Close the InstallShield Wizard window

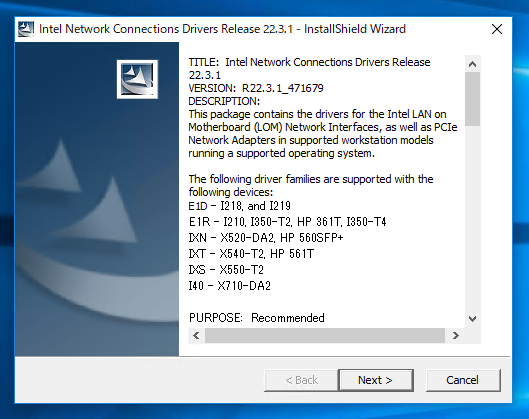[x=497, y=29]
